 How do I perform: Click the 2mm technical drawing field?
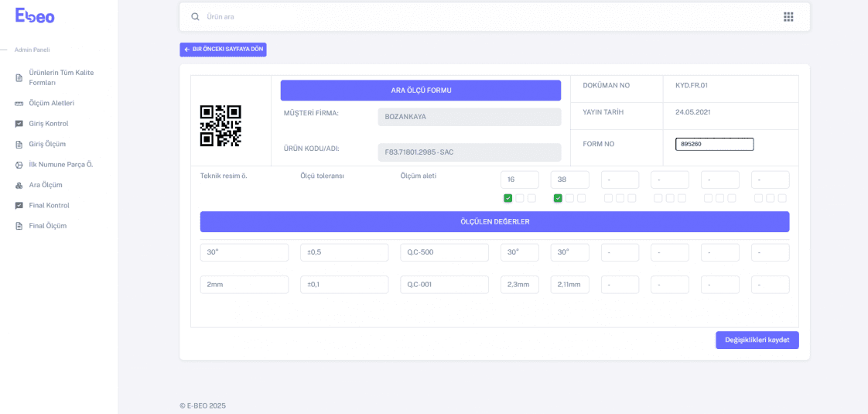(244, 285)
